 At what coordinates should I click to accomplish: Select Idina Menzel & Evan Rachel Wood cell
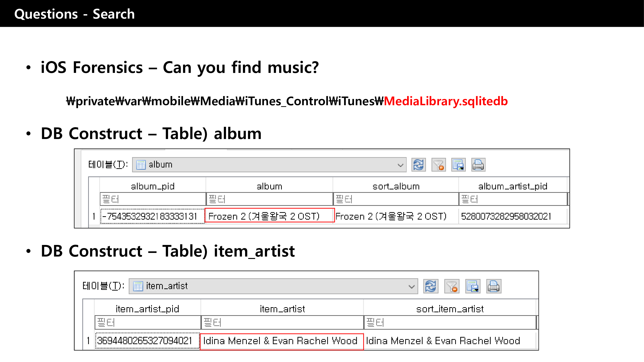[x=281, y=341]
